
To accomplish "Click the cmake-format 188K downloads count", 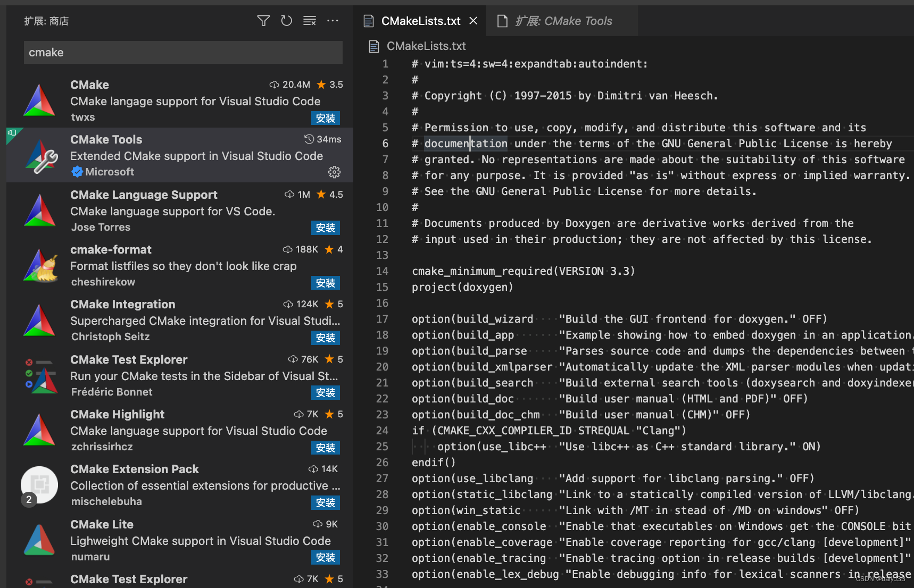I will pyautogui.click(x=301, y=249).
